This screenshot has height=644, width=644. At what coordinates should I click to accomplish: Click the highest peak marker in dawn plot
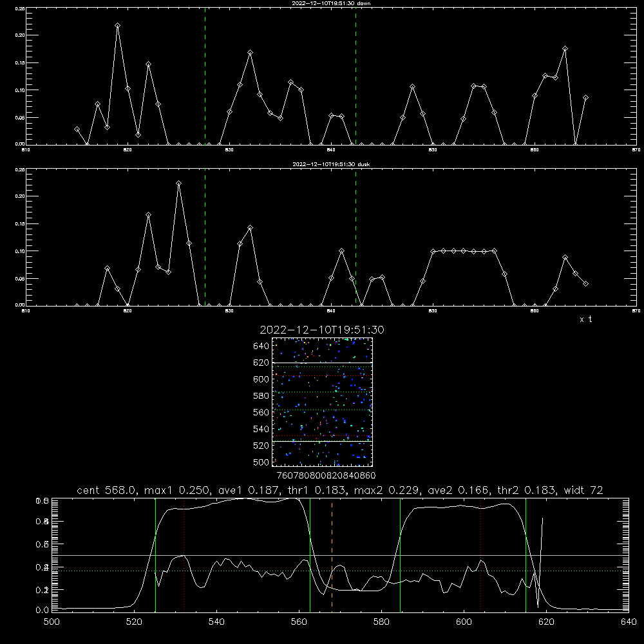tap(117, 26)
